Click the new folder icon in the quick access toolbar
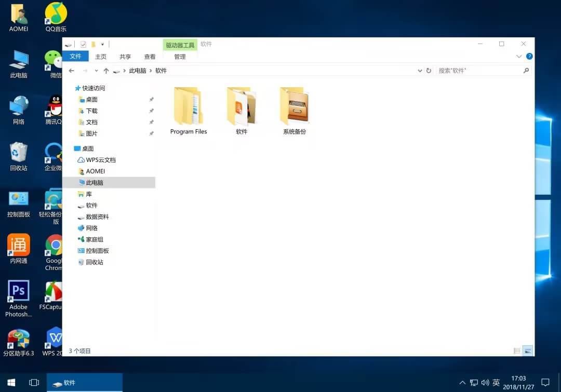This screenshot has height=392, width=561. 93,44
